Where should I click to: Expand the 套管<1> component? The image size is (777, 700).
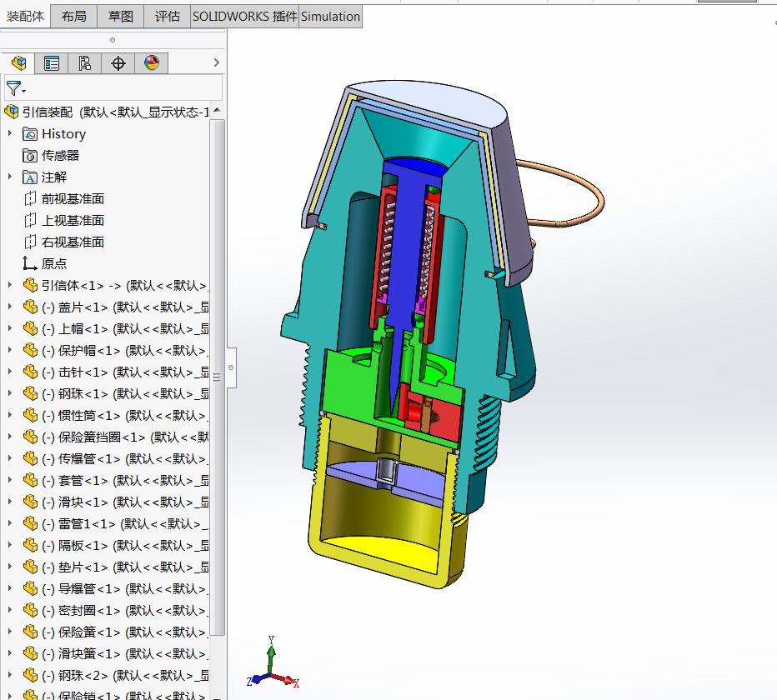click(9, 480)
